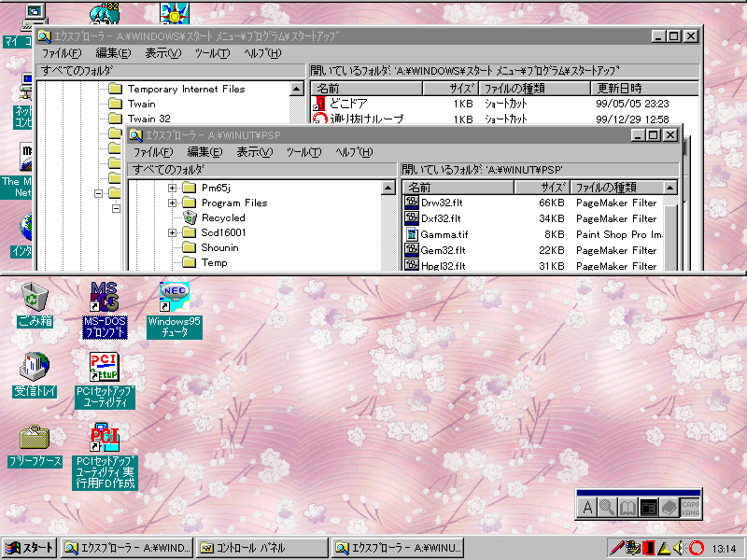The width and height of the screenshot is (747, 560).
Task: Open ファイル(F) menu in the PSP Explorer window
Action: click(153, 152)
